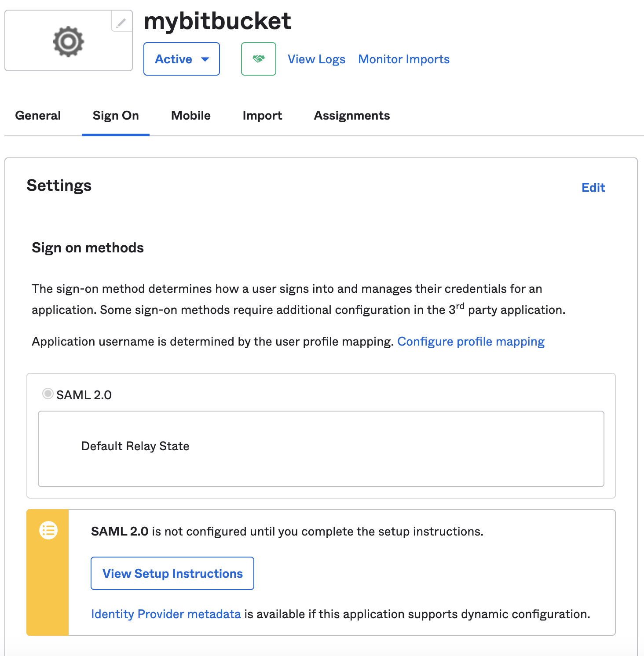Open the Import tab
The height and width of the screenshot is (656, 644).
(x=262, y=116)
